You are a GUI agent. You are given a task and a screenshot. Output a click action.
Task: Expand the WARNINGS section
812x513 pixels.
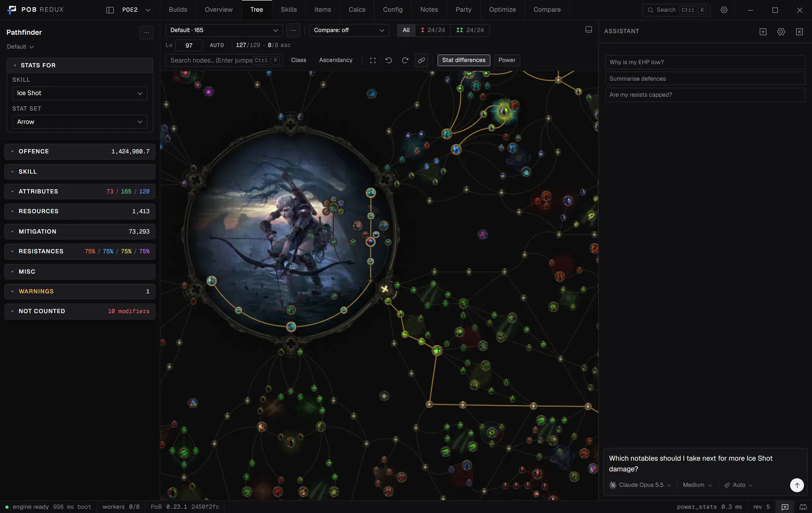point(79,291)
